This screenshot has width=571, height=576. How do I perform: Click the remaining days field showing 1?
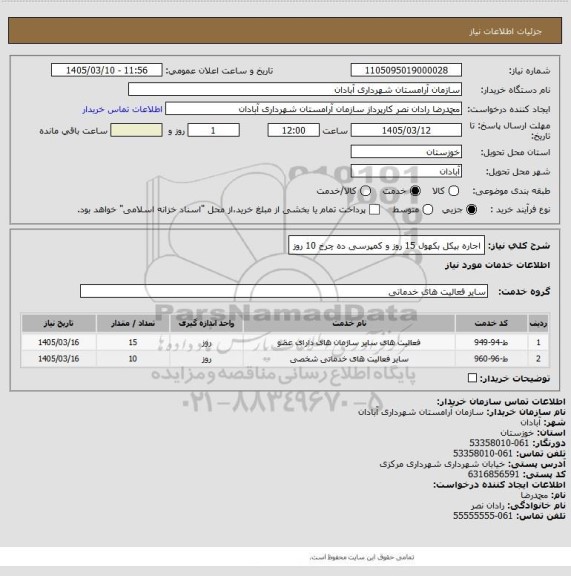coord(213,130)
